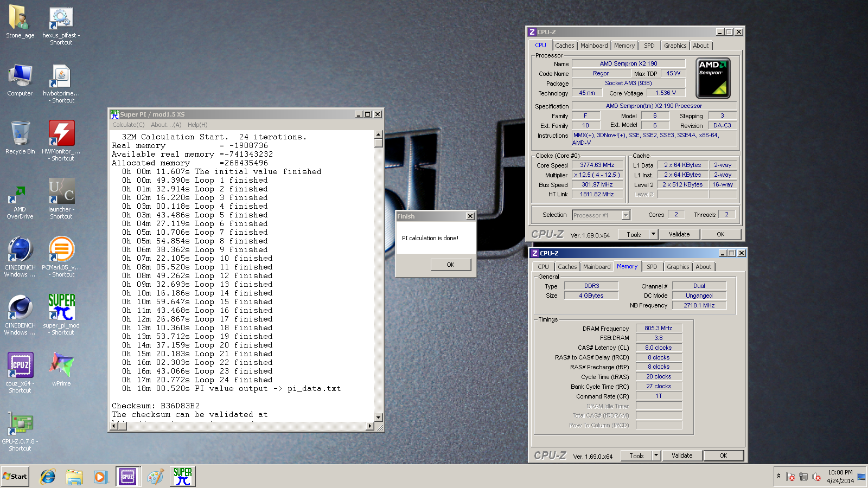Select Memory tab in upper CPU-Z
Image resolution: width=868 pixels, height=488 pixels.
tap(624, 46)
